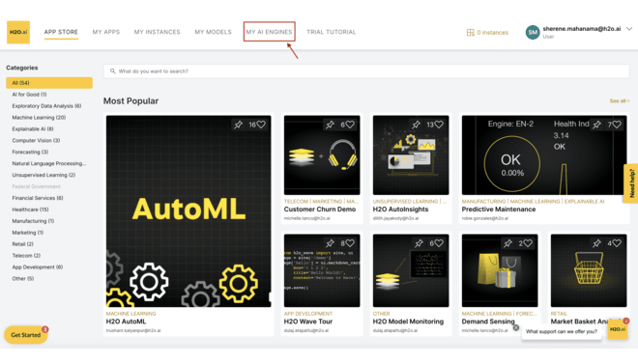Image resolution: width=638 pixels, height=364 pixels.
Task: Filter by Marketing category
Action: 28,233
